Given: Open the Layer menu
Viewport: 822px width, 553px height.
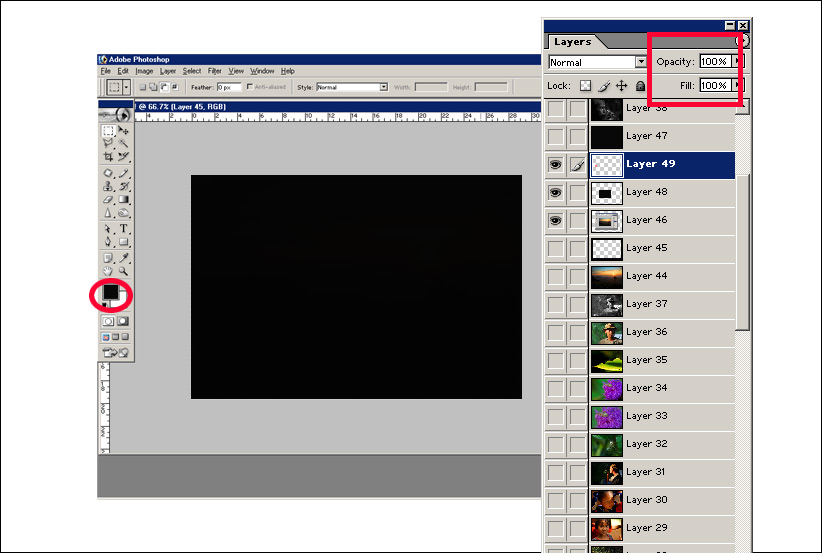Looking at the screenshot, I should [x=168, y=71].
